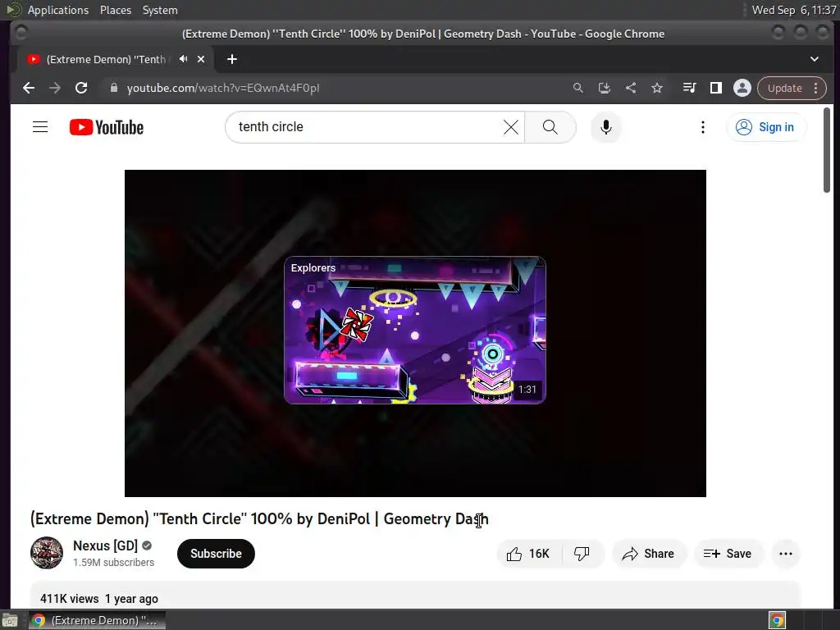Open Chrome zoom magnifier in address bar
Image resolution: width=840 pixels, height=630 pixels.
[578, 88]
